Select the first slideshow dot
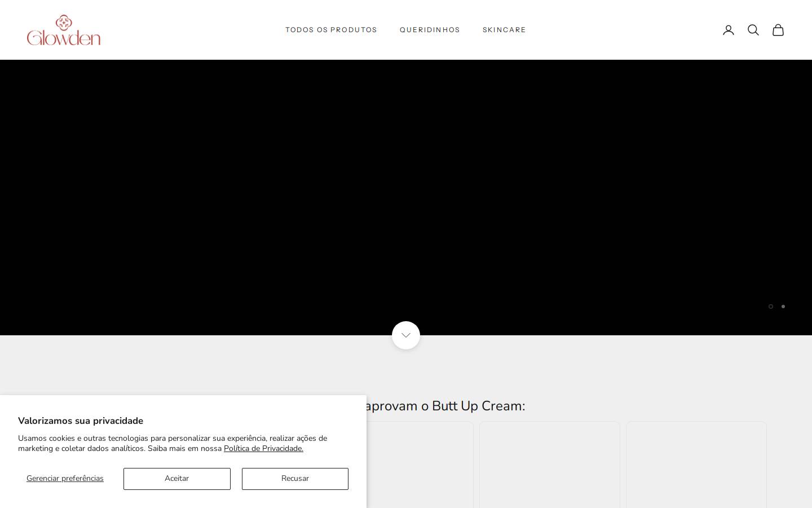The width and height of the screenshot is (812, 508). pyautogui.click(x=771, y=306)
